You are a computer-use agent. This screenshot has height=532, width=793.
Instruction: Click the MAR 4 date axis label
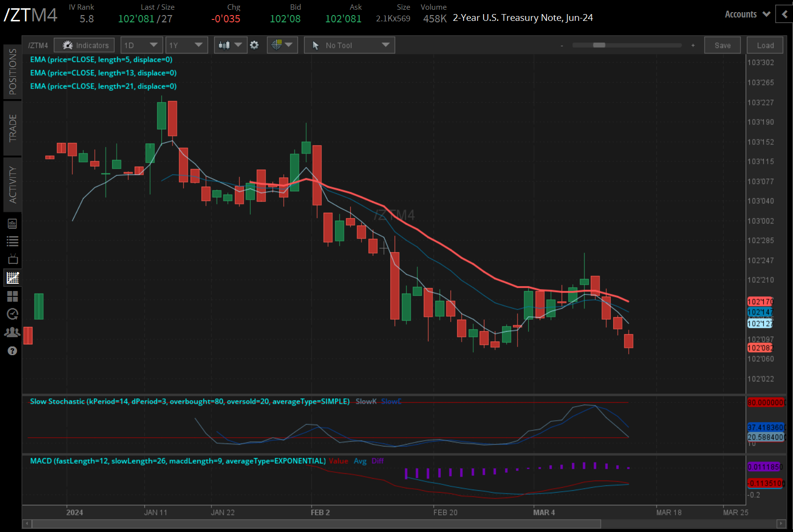pyautogui.click(x=544, y=513)
